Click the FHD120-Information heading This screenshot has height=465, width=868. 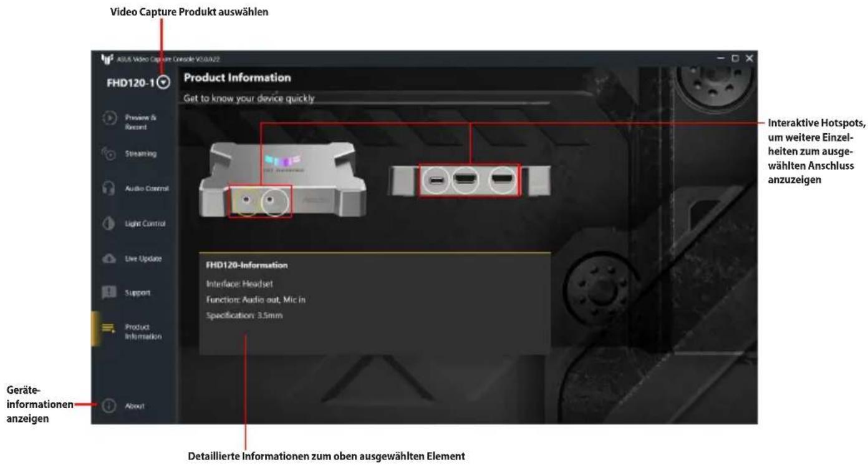pyautogui.click(x=247, y=265)
